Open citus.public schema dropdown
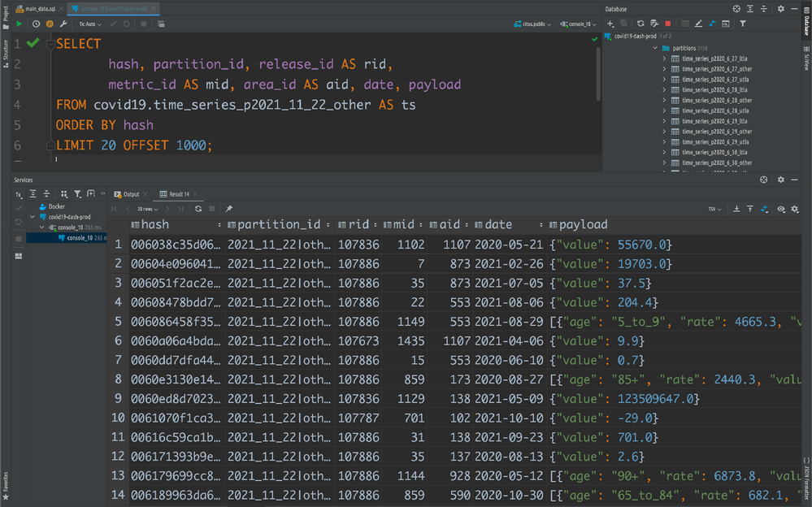812x507 pixels. click(x=532, y=24)
